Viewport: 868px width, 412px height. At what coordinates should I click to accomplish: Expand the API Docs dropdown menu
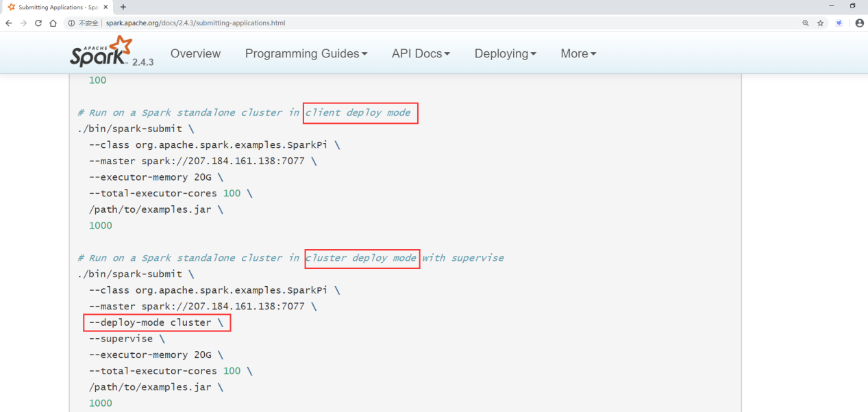pyautogui.click(x=421, y=53)
